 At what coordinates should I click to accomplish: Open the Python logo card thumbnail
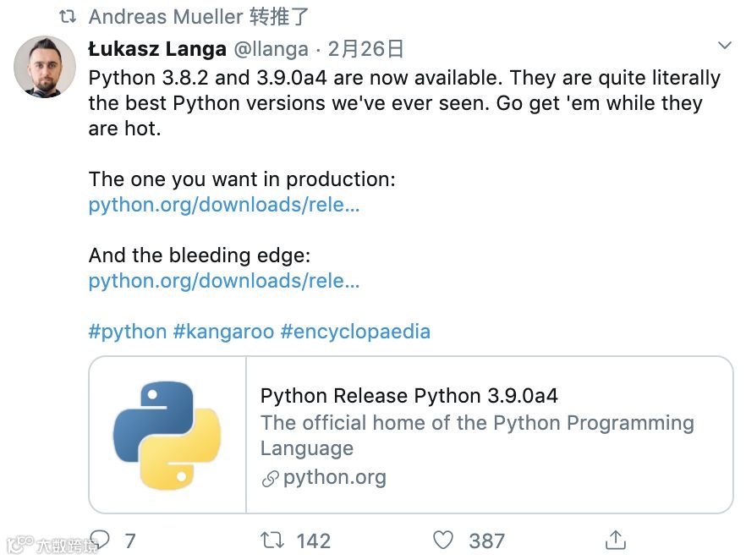point(167,435)
